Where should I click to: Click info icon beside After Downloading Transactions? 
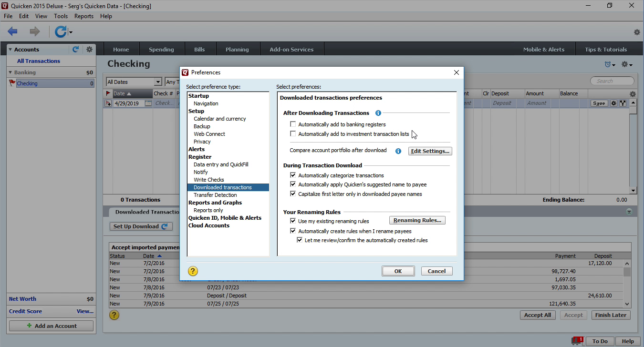pyautogui.click(x=378, y=113)
